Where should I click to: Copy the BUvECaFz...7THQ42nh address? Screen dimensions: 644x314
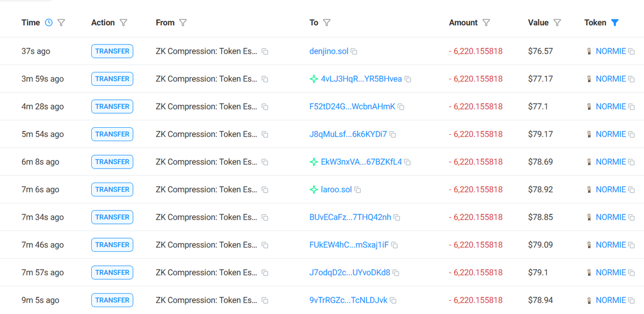(397, 217)
